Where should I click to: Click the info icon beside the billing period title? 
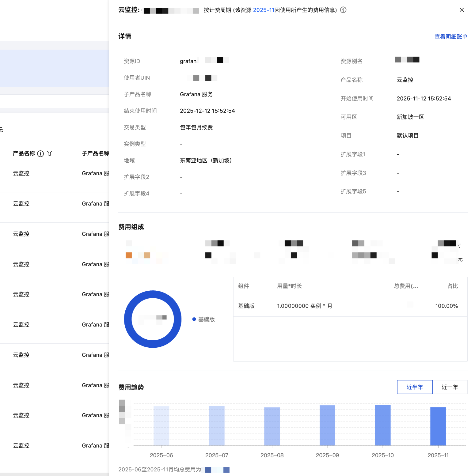343,10
